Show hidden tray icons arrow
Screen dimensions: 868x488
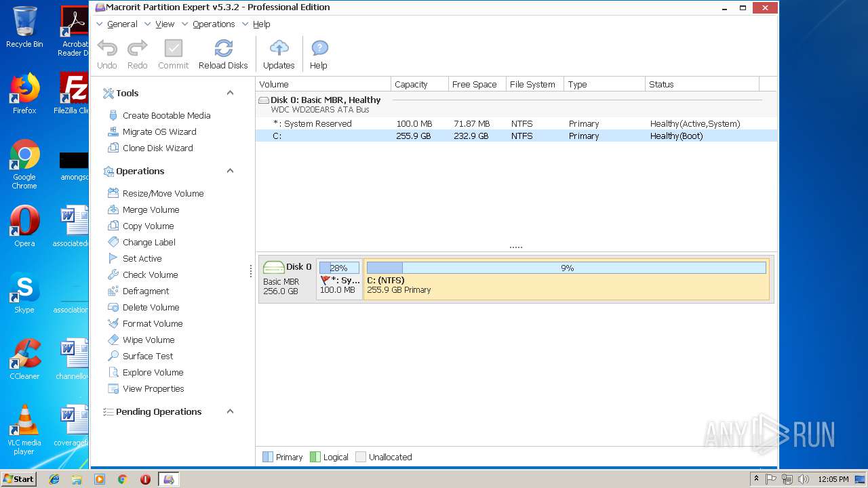pyautogui.click(x=756, y=479)
